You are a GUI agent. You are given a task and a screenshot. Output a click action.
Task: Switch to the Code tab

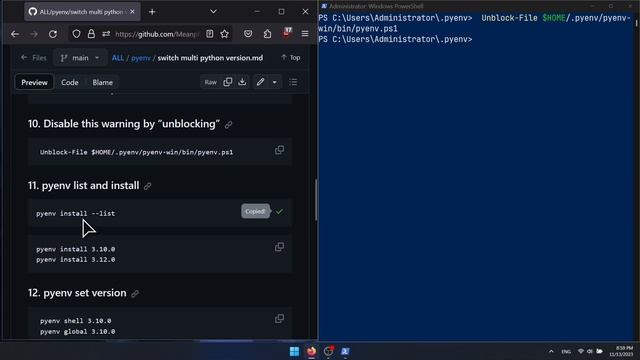click(x=70, y=82)
